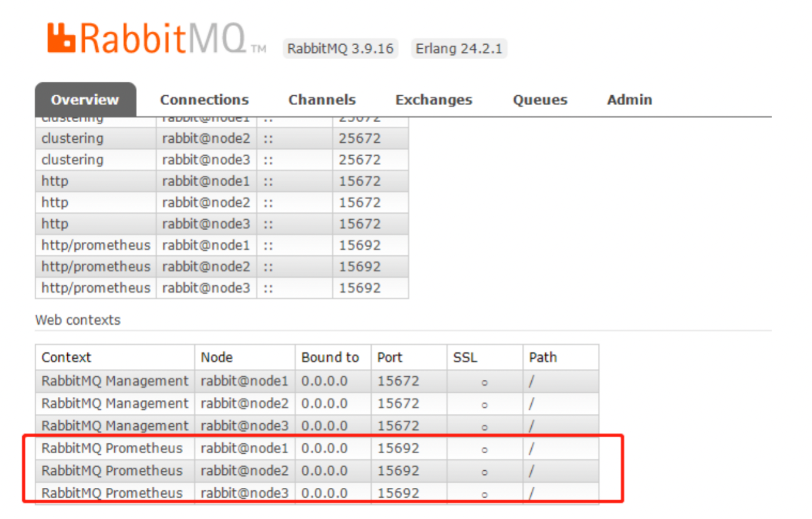The height and width of the screenshot is (519, 812).
Task: Switch to the Admin tab
Action: [x=629, y=100]
